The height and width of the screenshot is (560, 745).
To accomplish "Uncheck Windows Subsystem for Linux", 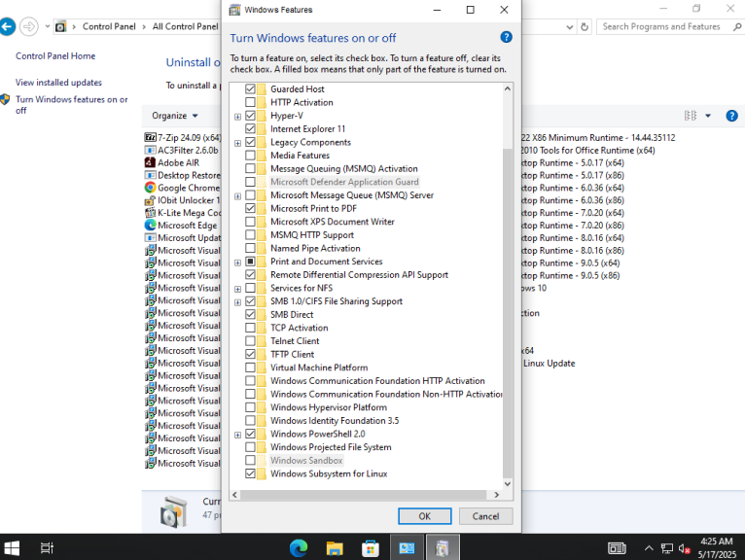I will (250, 473).
